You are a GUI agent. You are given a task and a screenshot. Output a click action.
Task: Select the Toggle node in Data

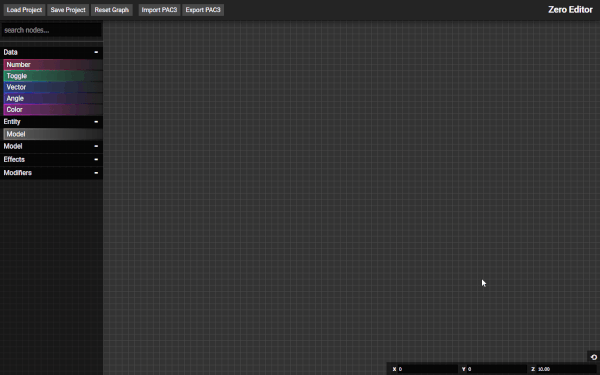tap(53, 76)
